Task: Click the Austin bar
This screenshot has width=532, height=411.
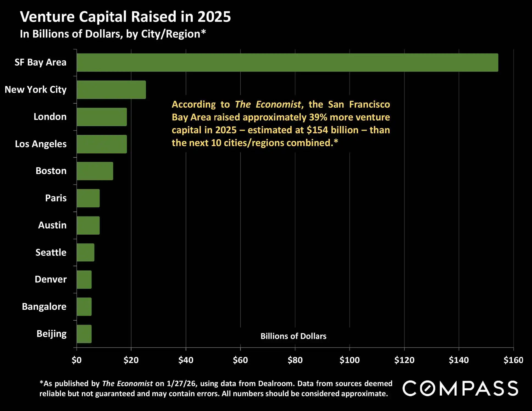Action: point(88,225)
